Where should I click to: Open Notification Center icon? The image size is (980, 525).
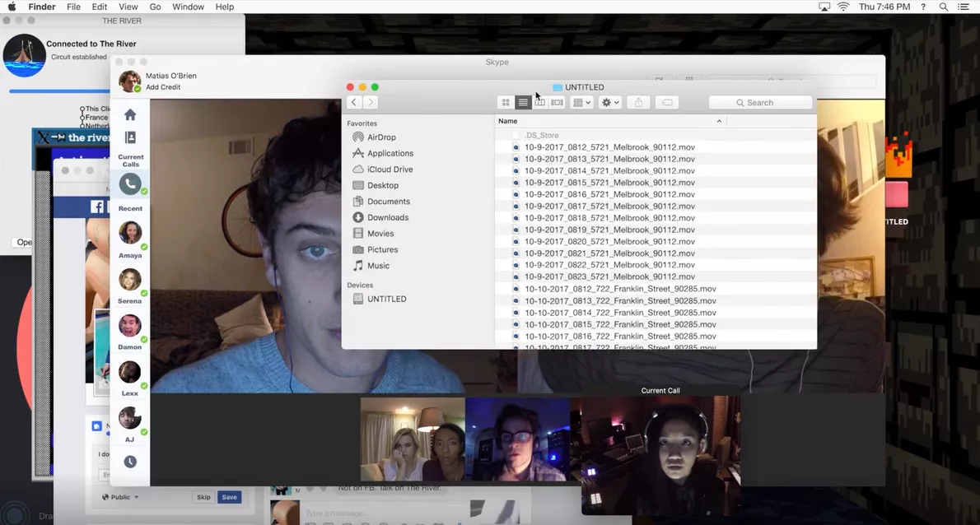click(x=964, y=7)
